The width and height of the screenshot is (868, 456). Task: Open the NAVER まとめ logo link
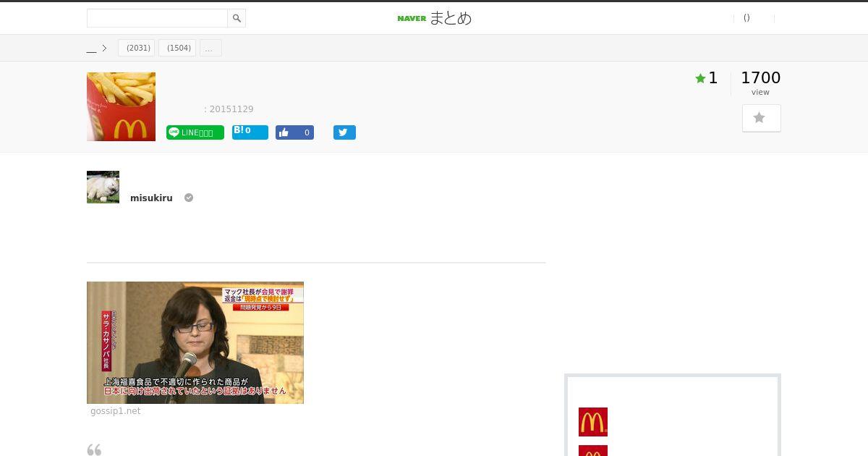[434, 18]
